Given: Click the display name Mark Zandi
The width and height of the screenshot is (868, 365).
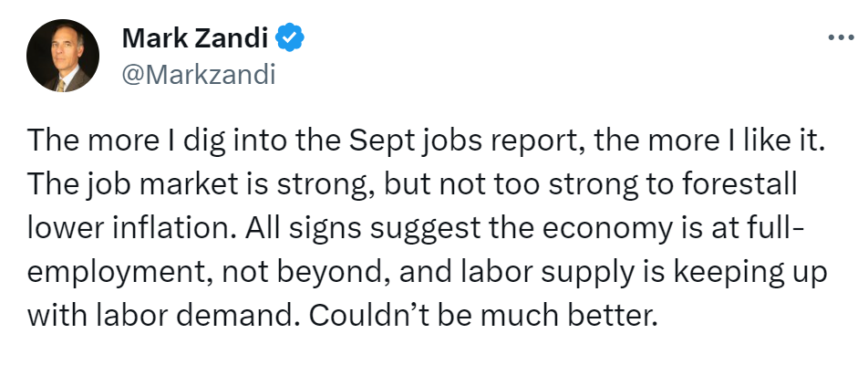Looking at the screenshot, I should 195,37.
